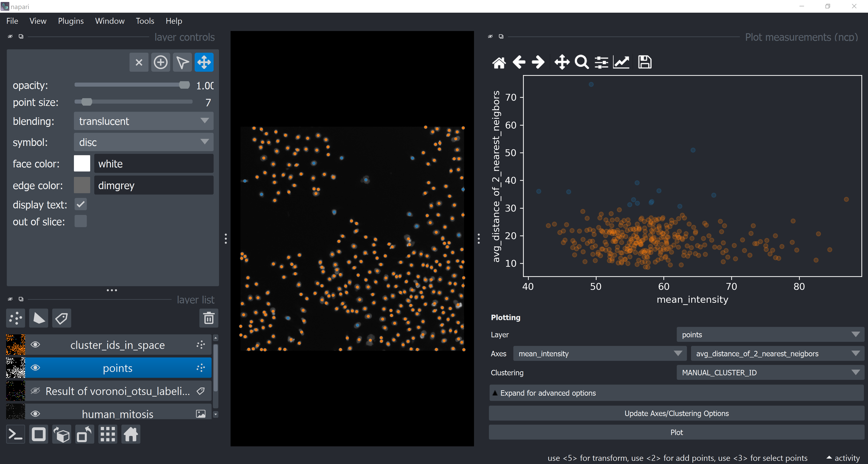The image size is (868, 464).
Task: Open the napari console
Action: (x=16, y=434)
